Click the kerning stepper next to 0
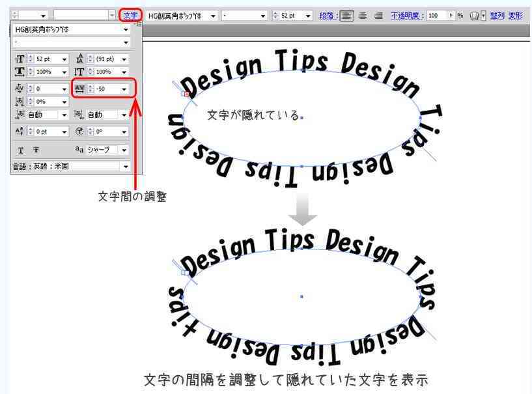Screen dimensions: 532x394 [x=31, y=89]
